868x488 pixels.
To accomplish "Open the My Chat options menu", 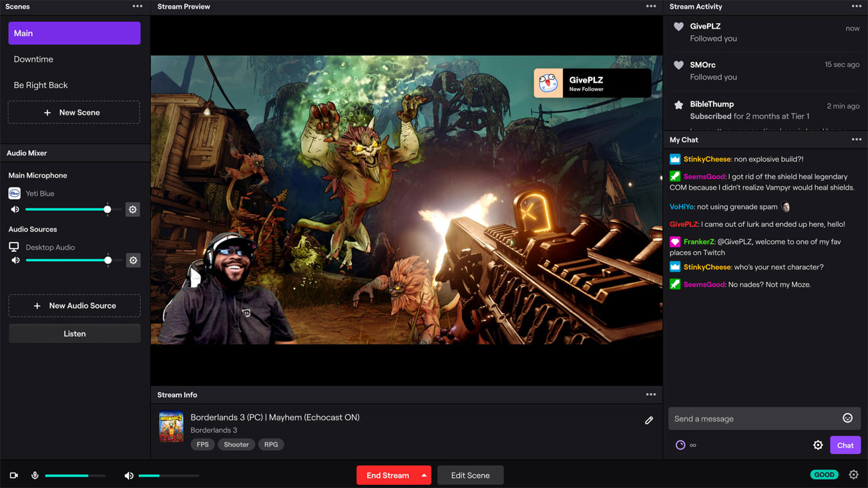I will [856, 140].
